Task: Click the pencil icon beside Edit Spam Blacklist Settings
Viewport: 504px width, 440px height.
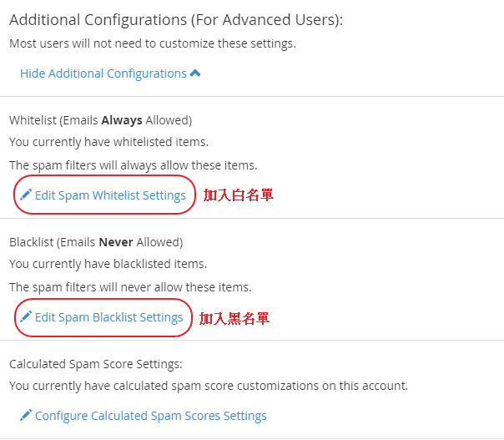Action: click(x=26, y=317)
